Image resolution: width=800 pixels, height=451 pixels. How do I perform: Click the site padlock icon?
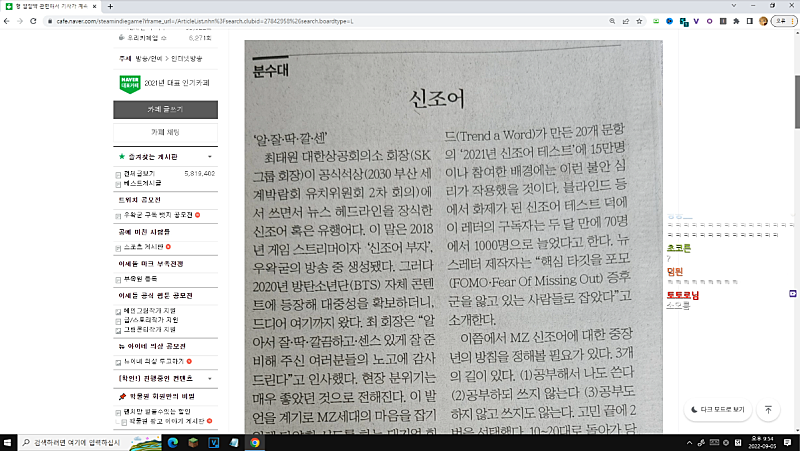(49, 21)
